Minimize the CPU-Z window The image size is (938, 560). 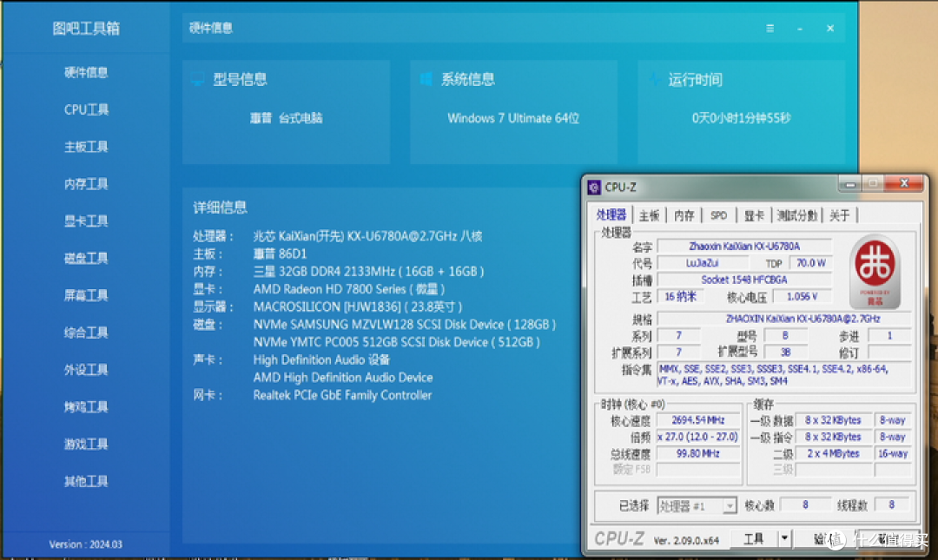850,184
